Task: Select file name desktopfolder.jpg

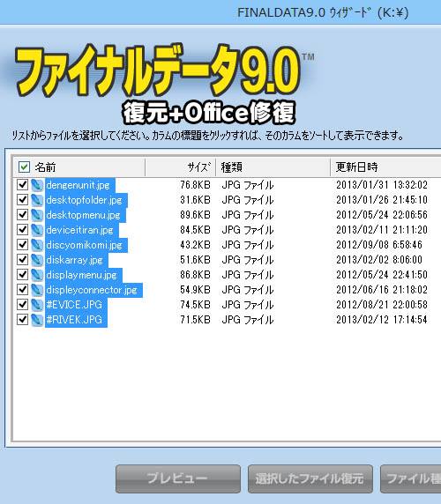Action: tap(86, 200)
